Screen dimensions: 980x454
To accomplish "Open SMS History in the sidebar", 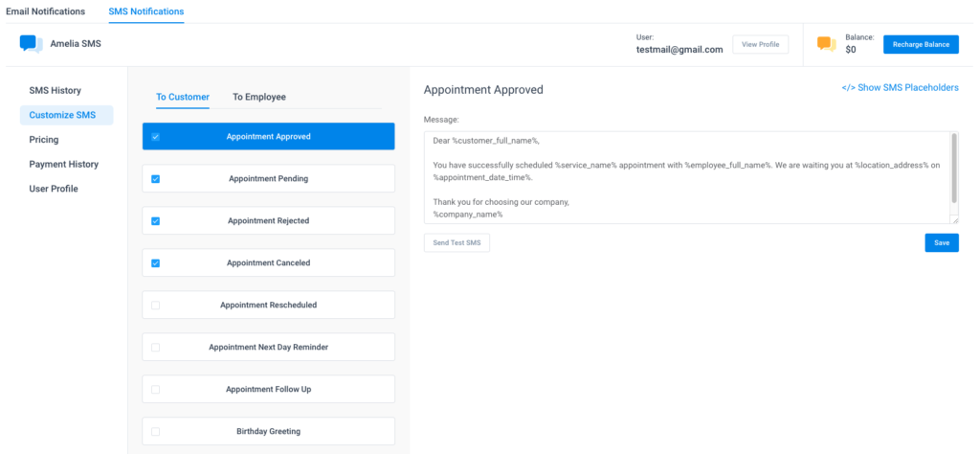I will 55,91.
